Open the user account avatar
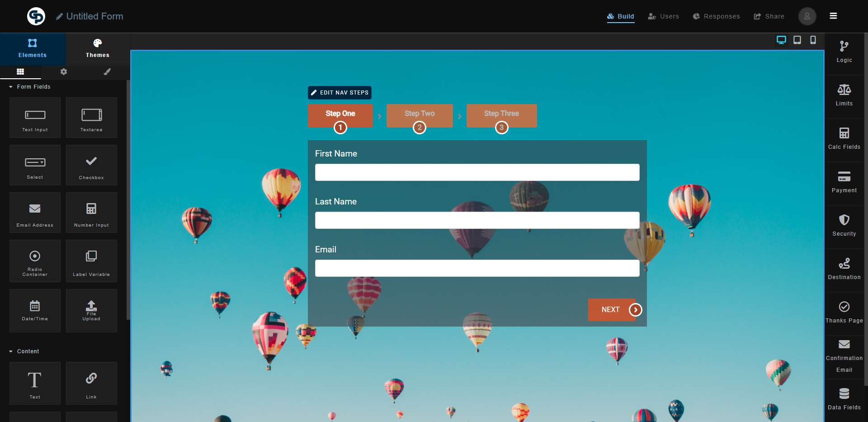Screen dimensions: 868x422 coord(807,16)
